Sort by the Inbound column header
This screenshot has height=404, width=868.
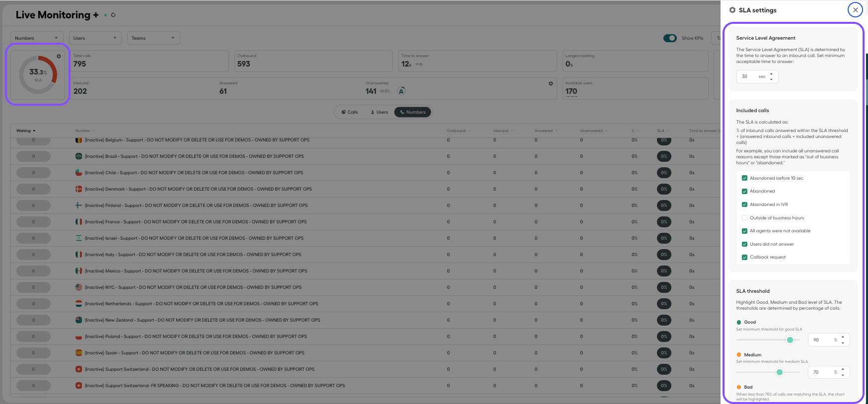point(503,131)
